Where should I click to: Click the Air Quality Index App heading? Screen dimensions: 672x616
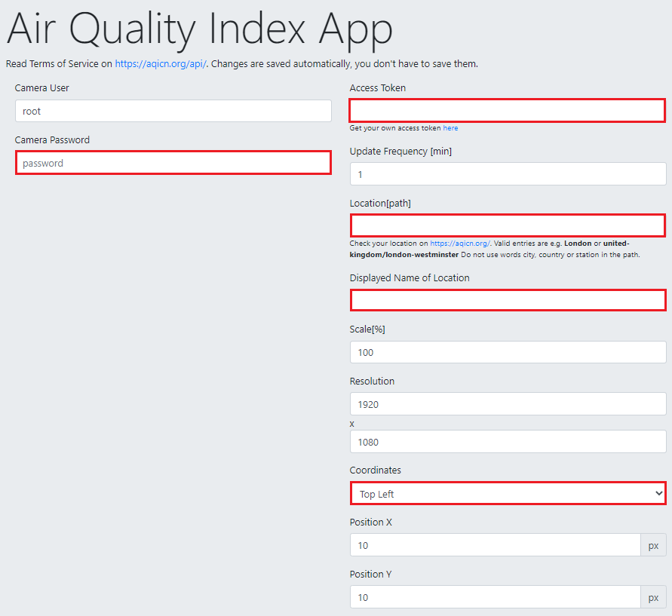200,29
